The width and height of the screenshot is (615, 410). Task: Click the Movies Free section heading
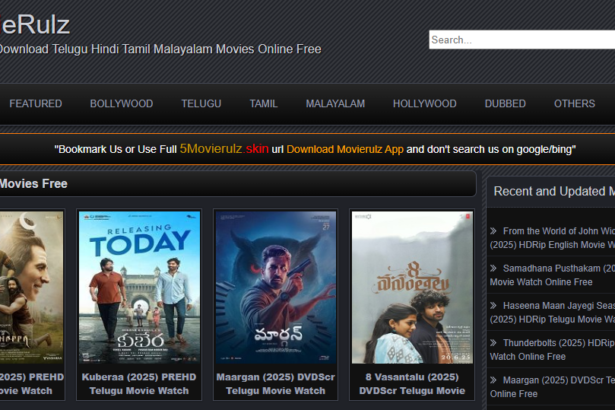point(34,184)
